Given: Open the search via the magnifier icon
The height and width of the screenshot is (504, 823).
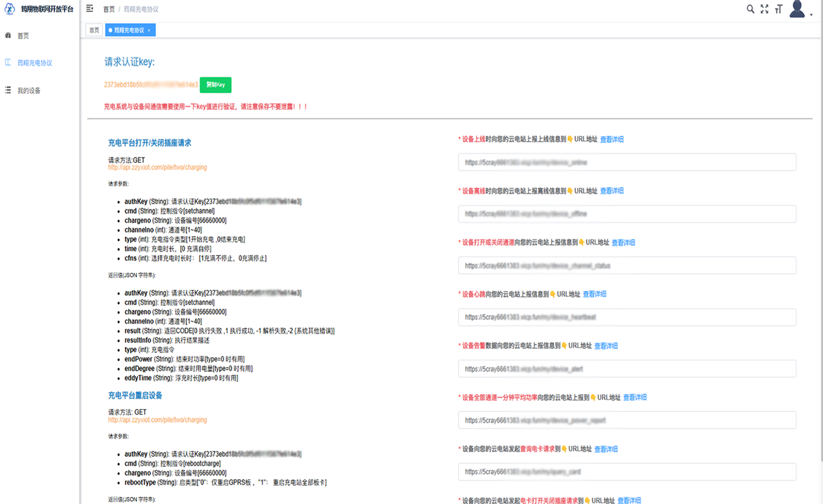Looking at the screenshot, I should 750,8.
